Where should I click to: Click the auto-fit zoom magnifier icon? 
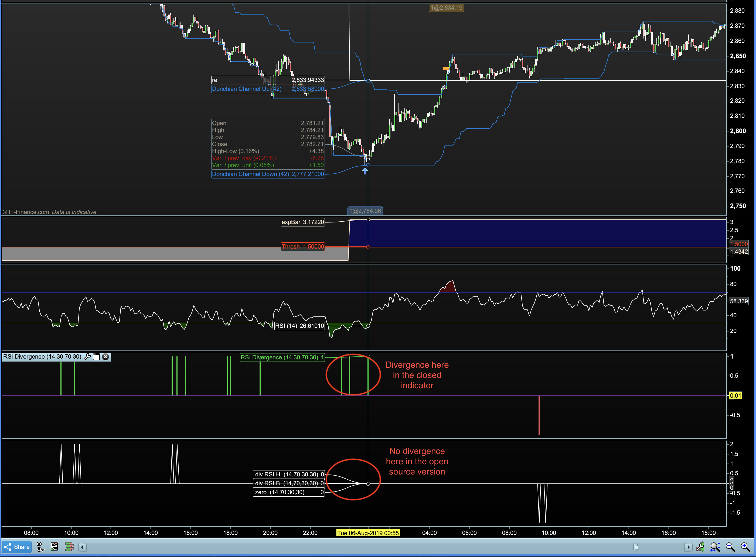[715, 546]
